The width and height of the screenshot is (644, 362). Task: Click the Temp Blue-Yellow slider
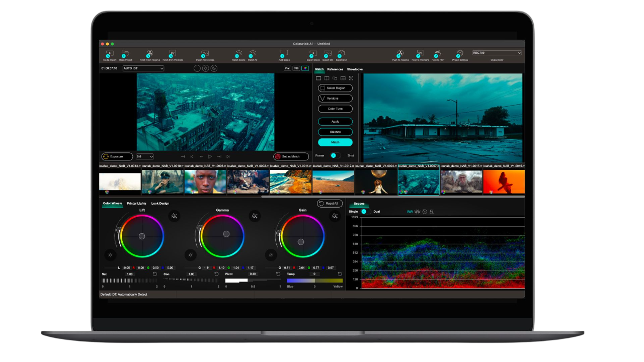point(314,281)
